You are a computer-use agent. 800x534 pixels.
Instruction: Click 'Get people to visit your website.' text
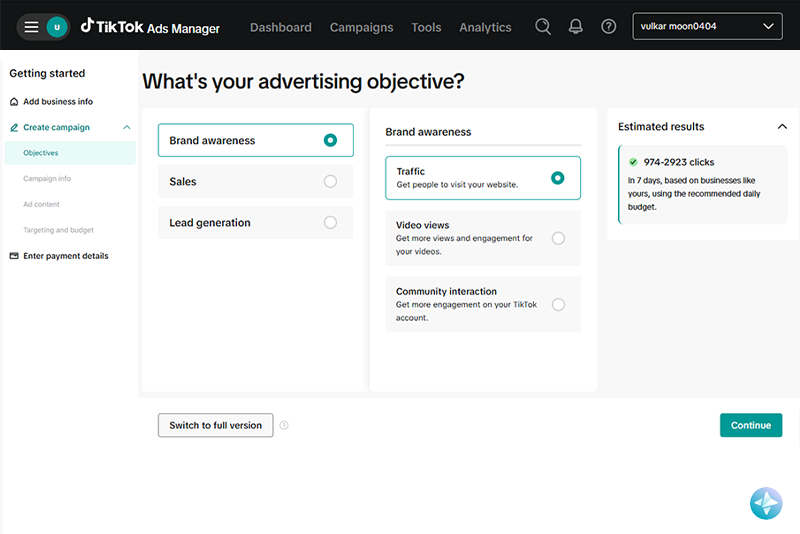point(457,185)
